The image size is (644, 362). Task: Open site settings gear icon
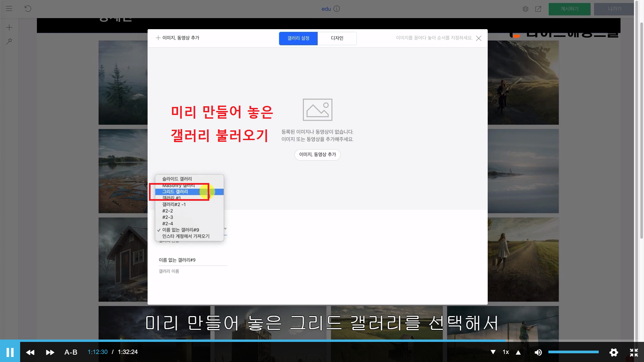(x=525, y=9)
